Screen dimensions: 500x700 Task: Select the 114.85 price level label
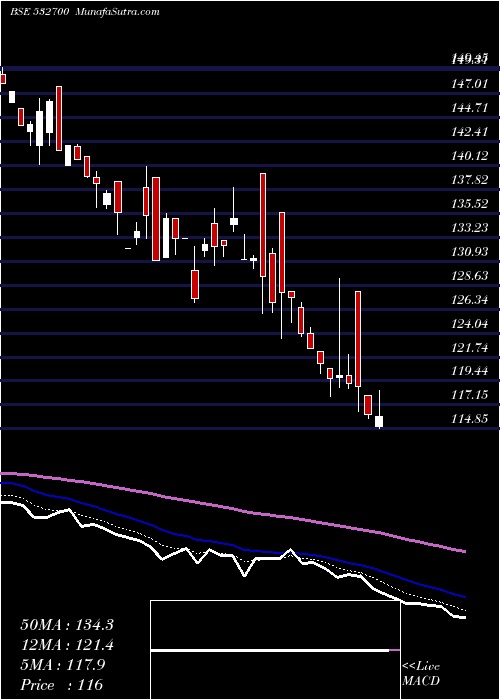469,419
